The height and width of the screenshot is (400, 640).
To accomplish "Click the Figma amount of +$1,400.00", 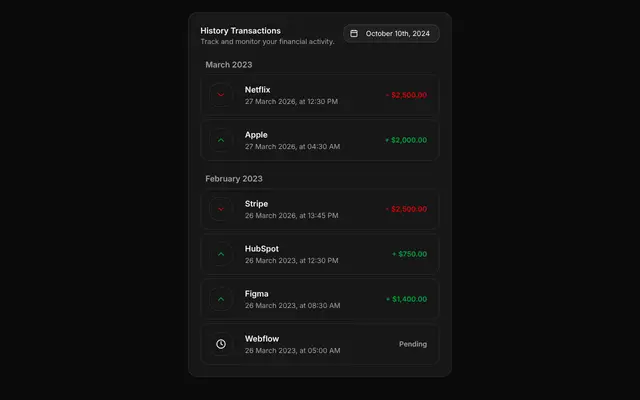I will [406, 299].
